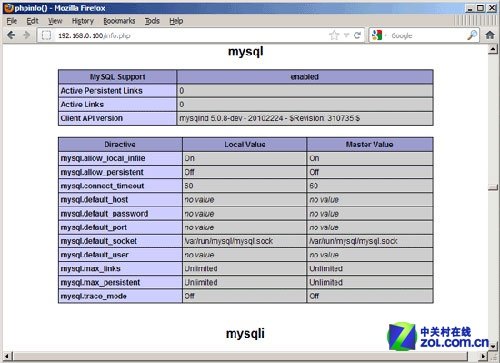This screenshot has height=363, width=500.
Task: Click the site identity icon in address bar
Action: coord(46,35)
